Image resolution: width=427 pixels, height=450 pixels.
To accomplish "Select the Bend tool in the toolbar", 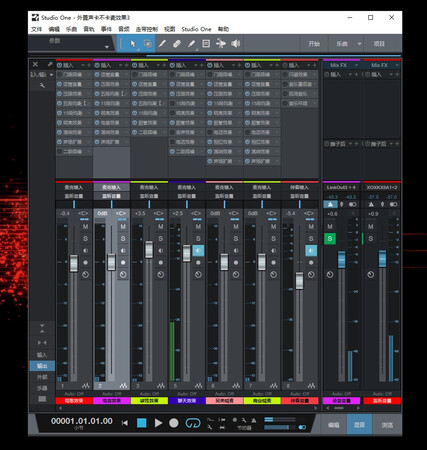I will [221, 44].
